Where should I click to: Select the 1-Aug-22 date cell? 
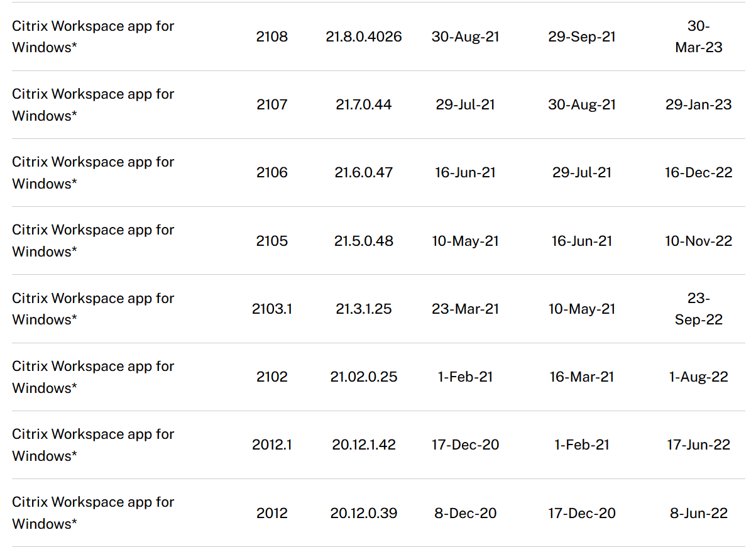point(699,377)
